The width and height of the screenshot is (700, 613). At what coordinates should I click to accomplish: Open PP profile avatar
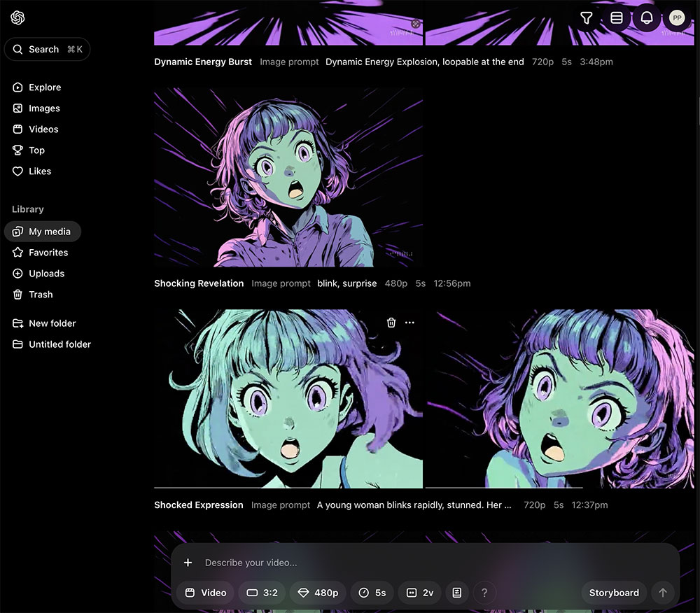click(x=677, y=18)
